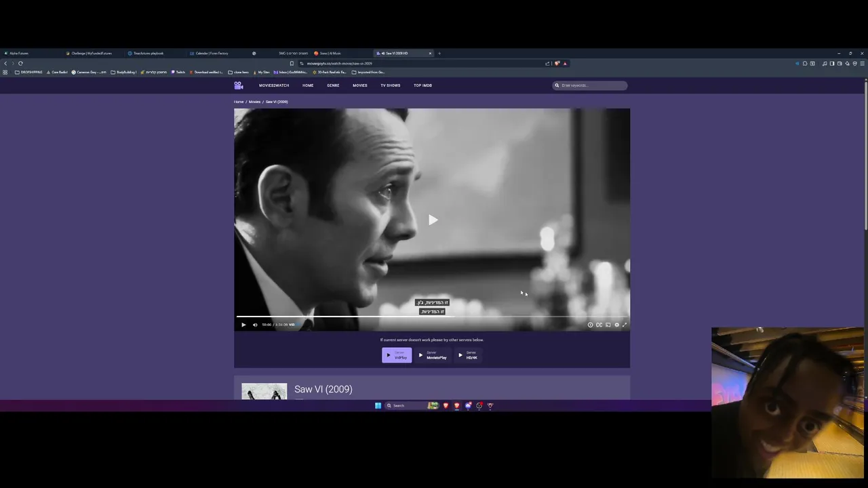Select the MovietoPlay server

(x=433, y=354)
